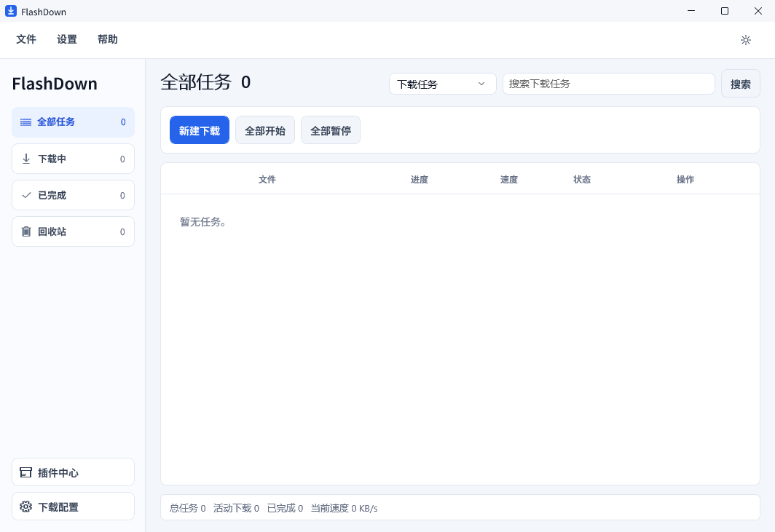
Task: Click the trash bin icon beside 回收站
Action: (x=26, y=231)
